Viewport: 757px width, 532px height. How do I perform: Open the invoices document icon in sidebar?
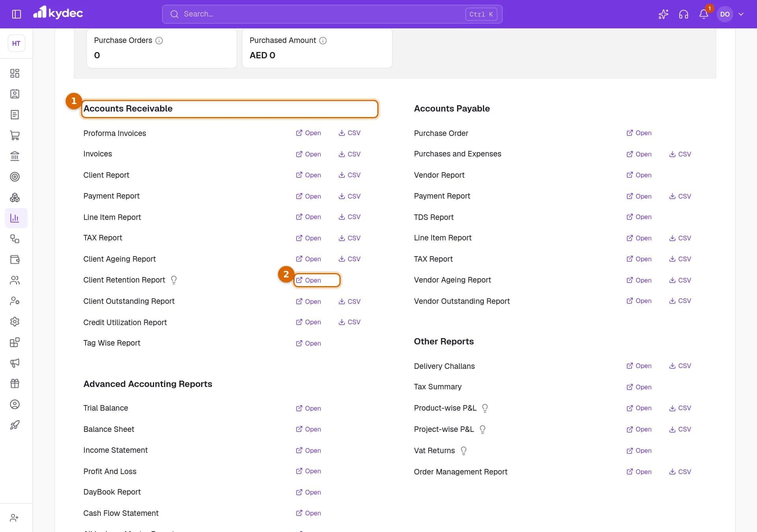15,115
